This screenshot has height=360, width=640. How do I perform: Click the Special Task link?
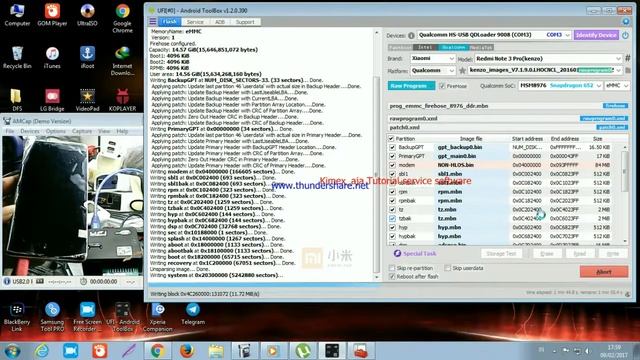point(420,253)
